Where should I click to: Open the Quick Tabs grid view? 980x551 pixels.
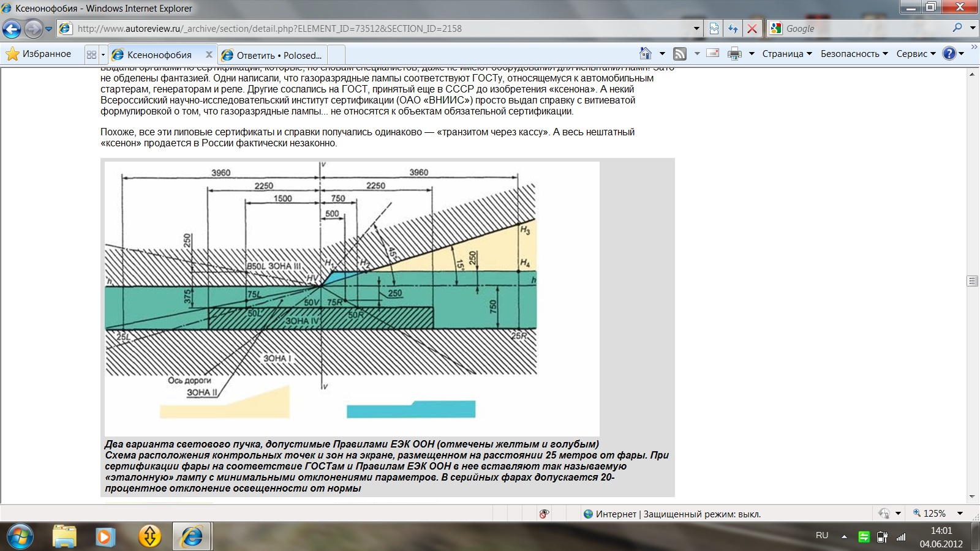[x=91, y=54]
